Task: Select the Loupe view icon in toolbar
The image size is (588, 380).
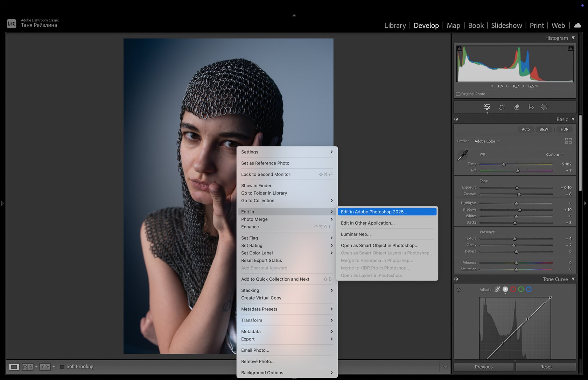Action: (x=14, y=366)
